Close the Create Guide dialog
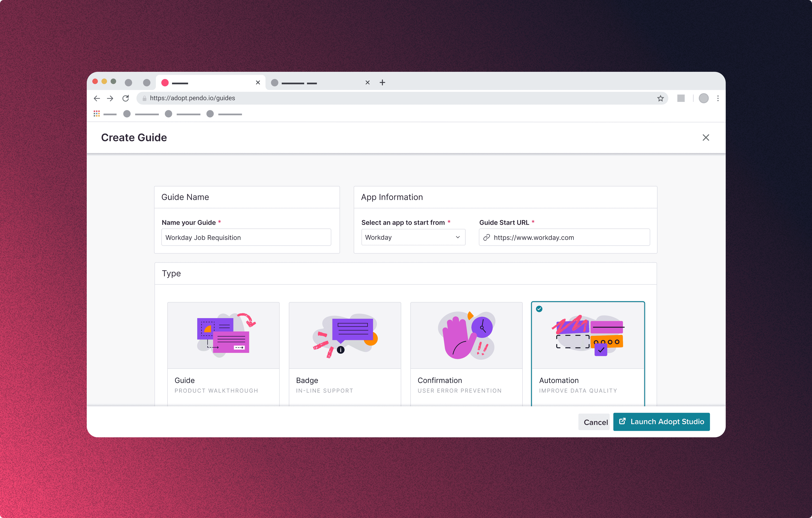This screenshot has height=518, width=812. 706,138
